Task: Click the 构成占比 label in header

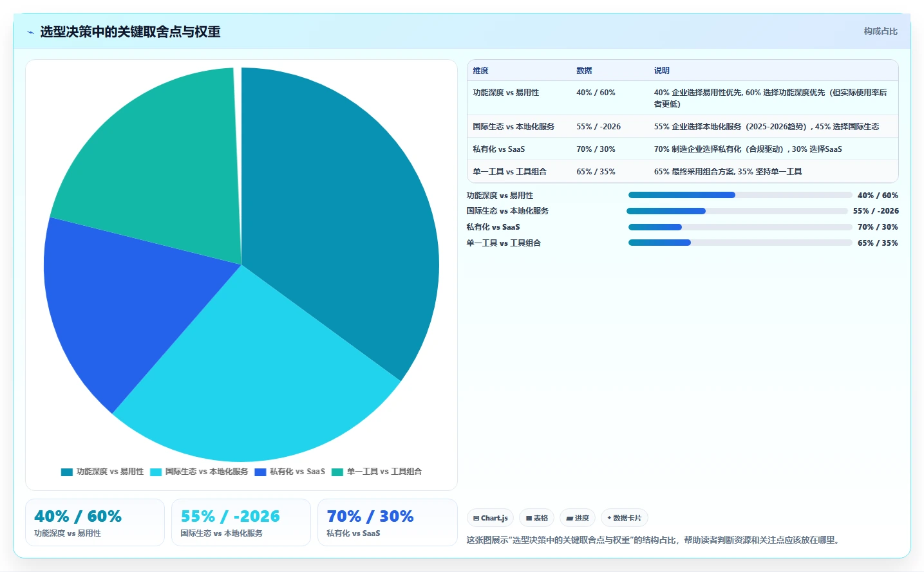Action: (x=880, y=31)
